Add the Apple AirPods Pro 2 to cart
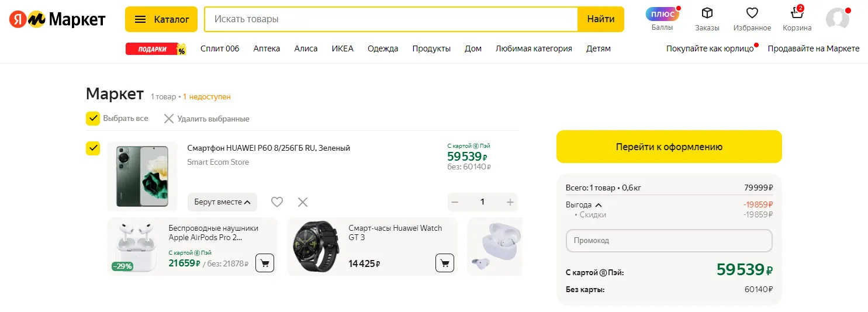This screenshot has width=868, height=312. click(265, 263)
